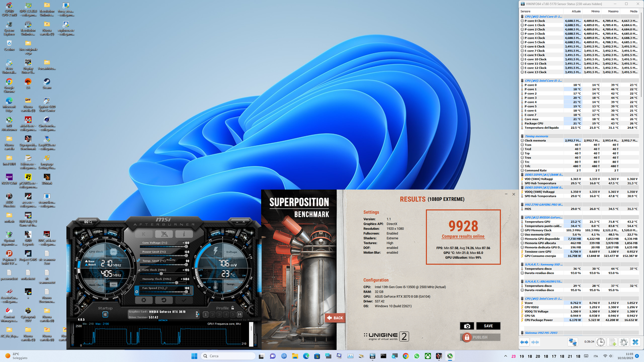
Task: Select Afterburner profile slot 1
Action: [205, 314]
